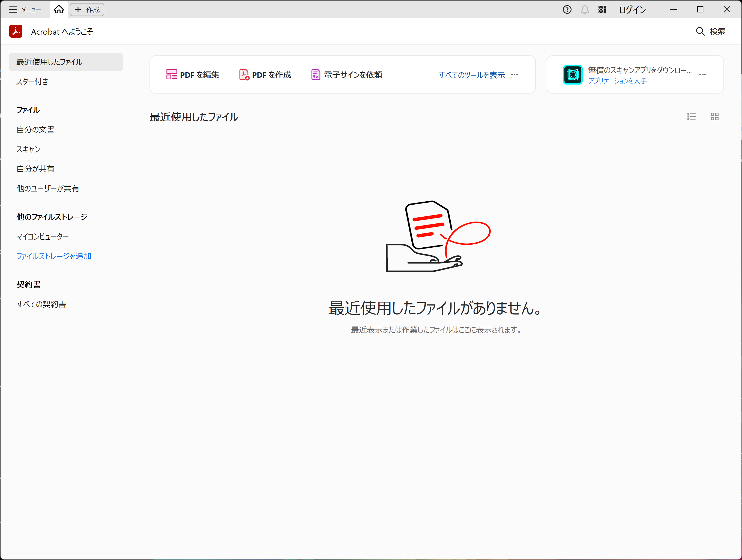Open マイコンピューター storage
This screenshot has height=560, width=742.
pyautogui.click(x=43, y=236)
